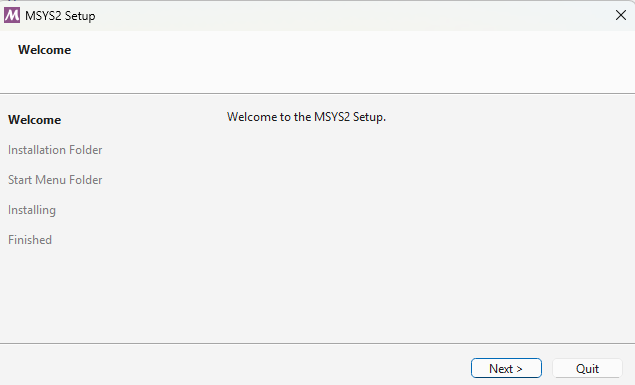The width and height of the screenshot is (635, 385).
Task: Click the MSYS2 Setup window title text
Action: click(x=60, y=16)
